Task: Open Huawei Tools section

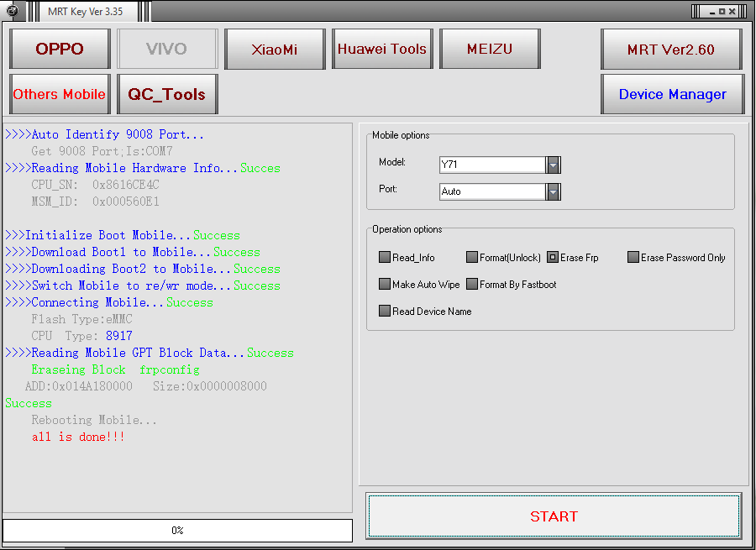Action: [x=382, y=49]
